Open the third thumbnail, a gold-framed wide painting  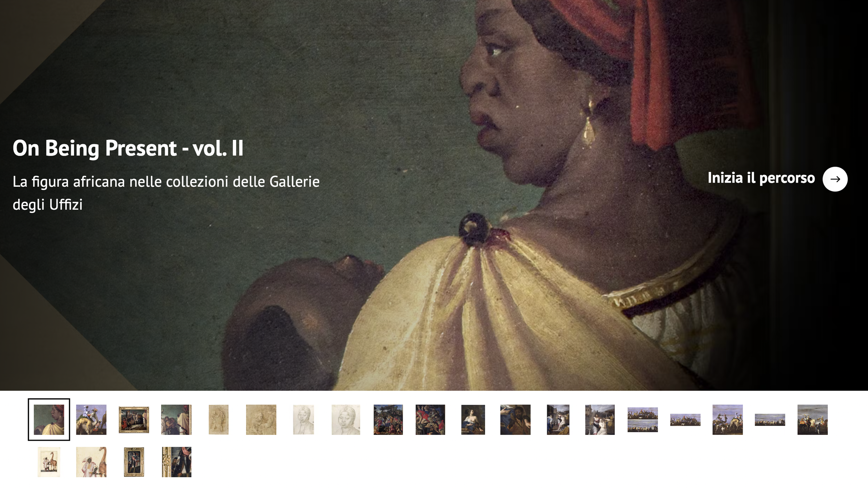click(134, 420)
